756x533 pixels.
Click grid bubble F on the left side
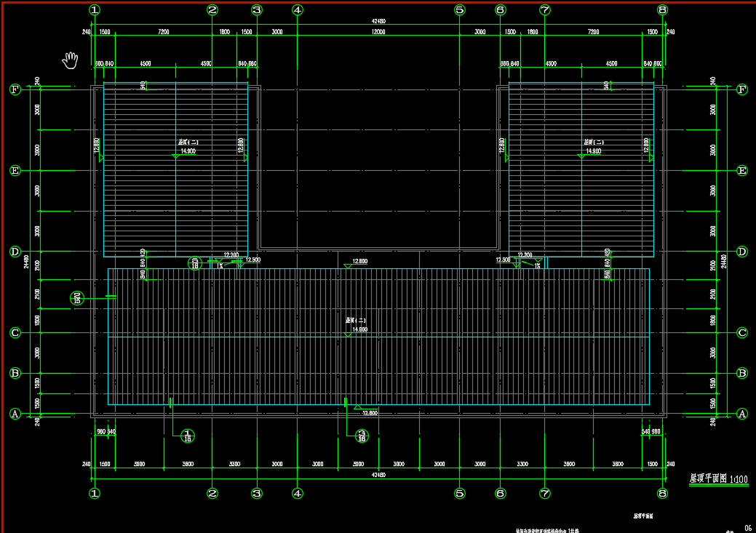coord(15,89)
